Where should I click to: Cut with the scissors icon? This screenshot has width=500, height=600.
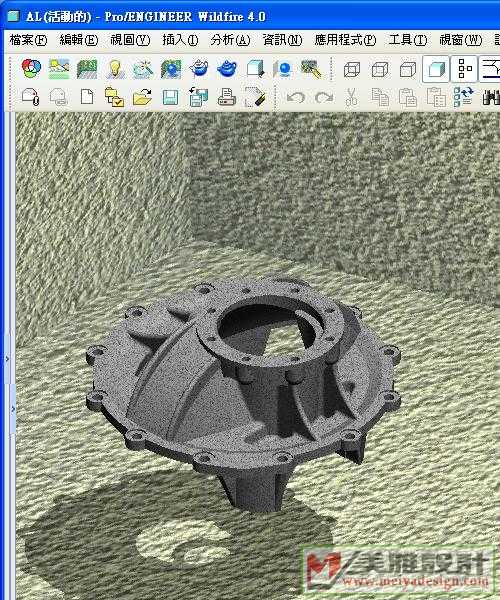coord(352,97)
